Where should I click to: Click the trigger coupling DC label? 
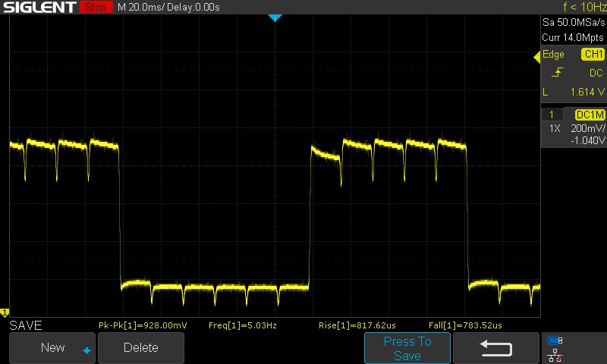click(596, 73)
